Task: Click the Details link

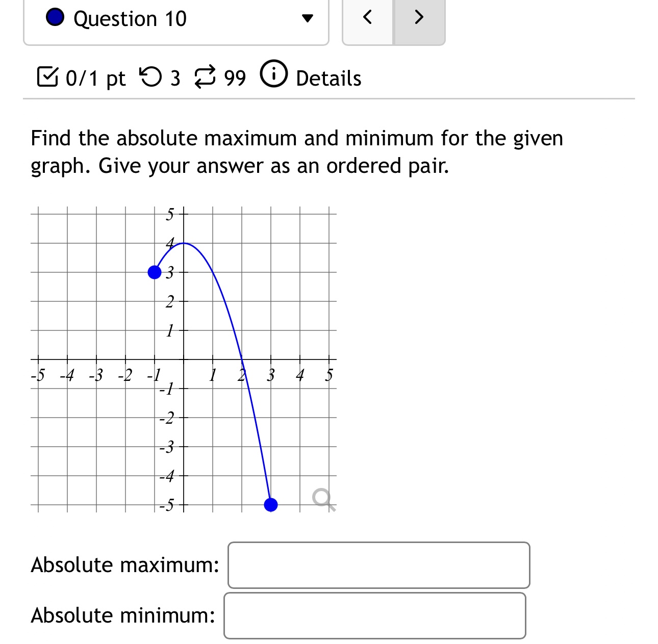Action: 328,78
